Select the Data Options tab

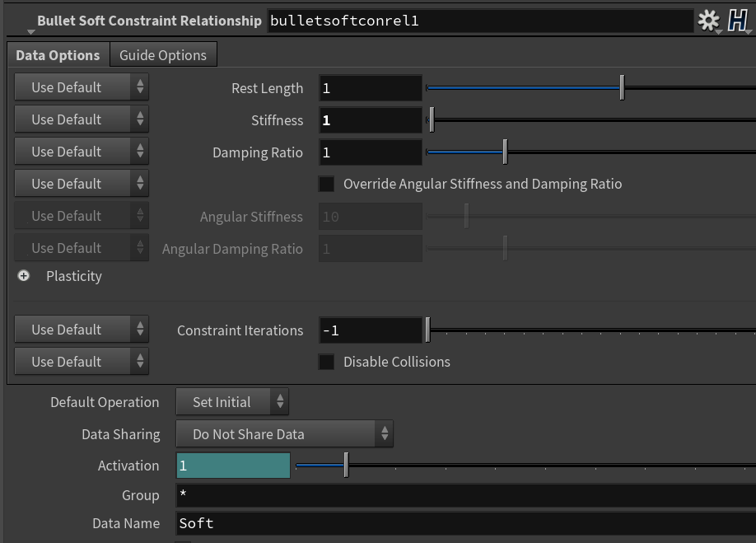[x=58, y=55]
